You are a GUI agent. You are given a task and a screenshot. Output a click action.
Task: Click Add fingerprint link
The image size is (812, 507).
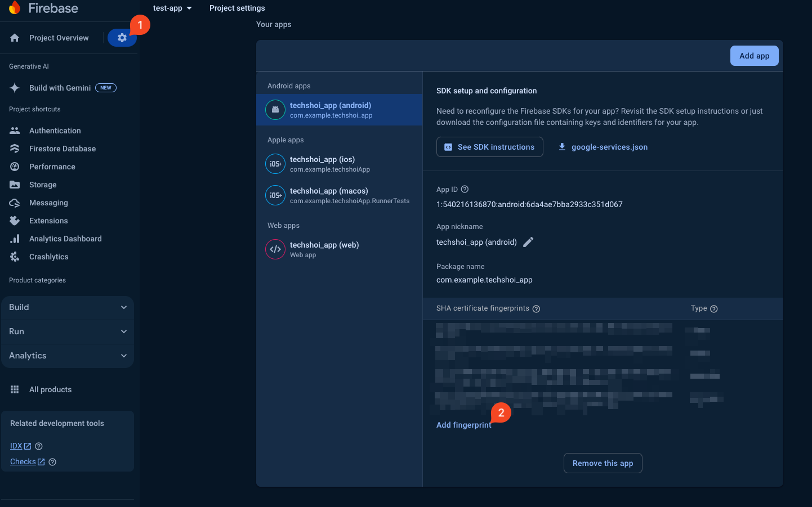click(463, 425)
